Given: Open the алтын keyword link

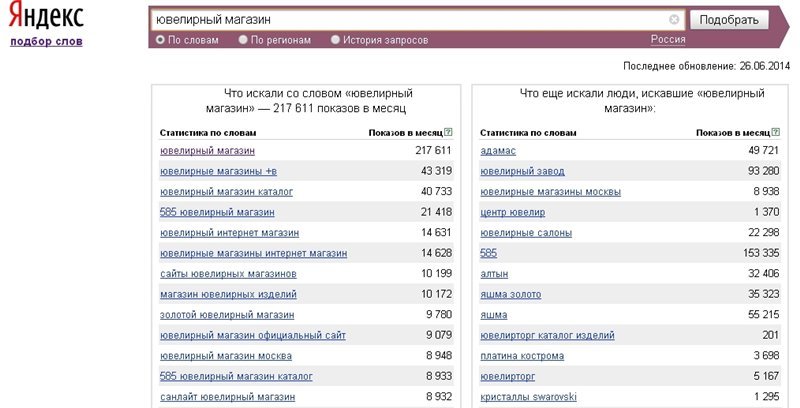Looking at the screenshot, I should pyautogui.click(x=494, y=274).
